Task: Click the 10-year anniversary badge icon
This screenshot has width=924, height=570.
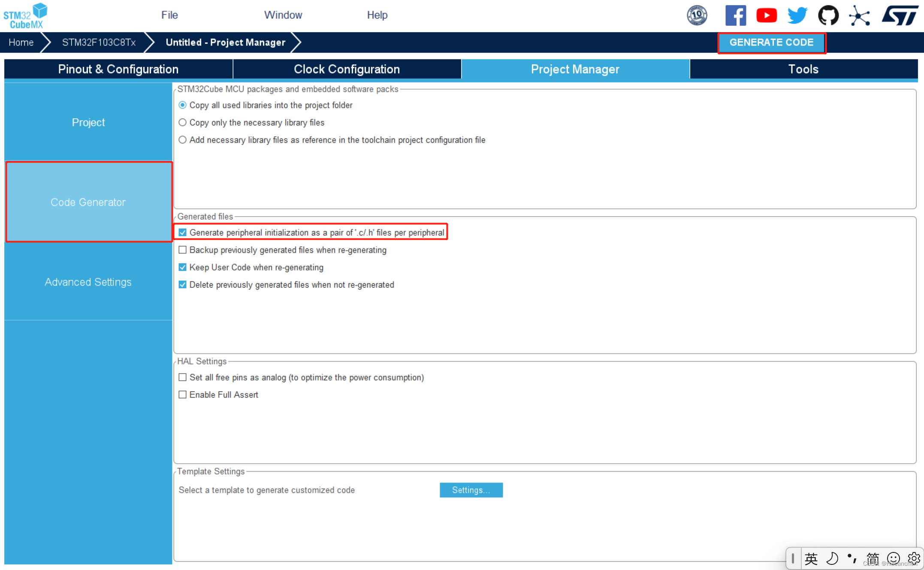Action: 697,16
